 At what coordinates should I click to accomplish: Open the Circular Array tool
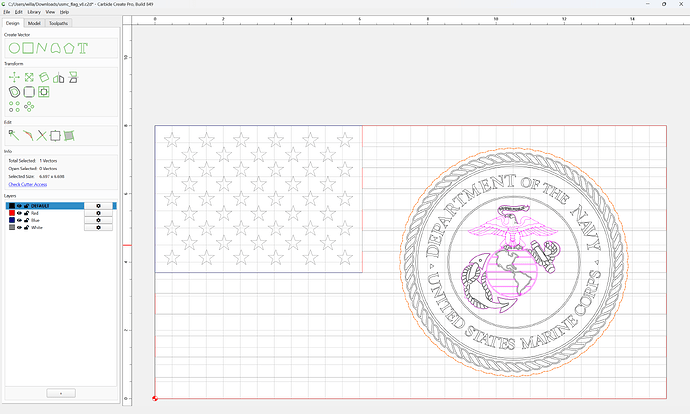click(x=29, y=106)
